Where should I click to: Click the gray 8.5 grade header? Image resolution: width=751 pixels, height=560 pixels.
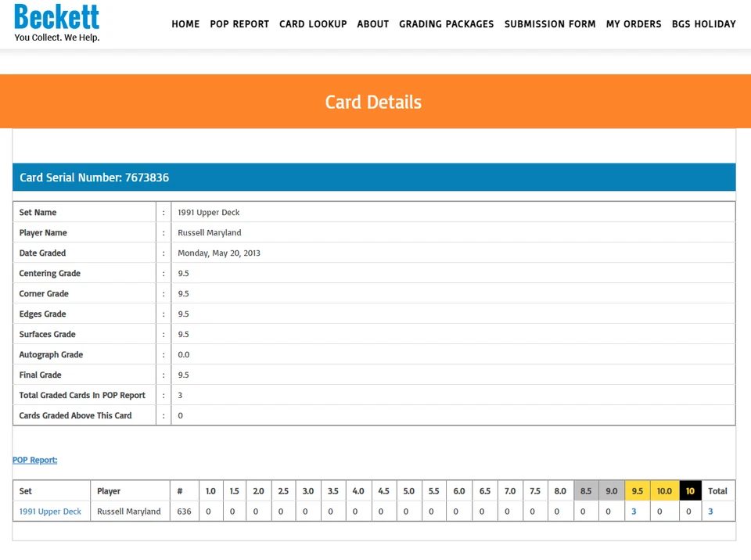point(586,491)
